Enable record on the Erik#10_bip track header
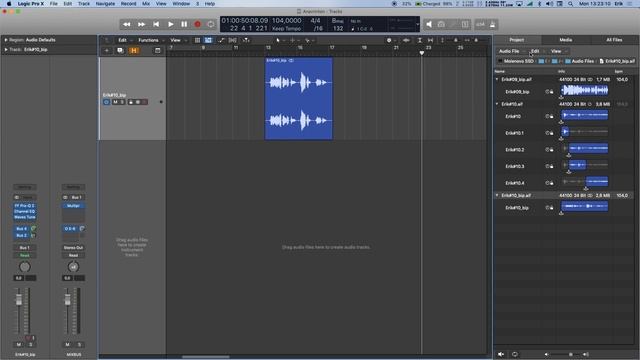Image resolution: width=640 pixels, height=360 pixels. (x=144, y=102)
